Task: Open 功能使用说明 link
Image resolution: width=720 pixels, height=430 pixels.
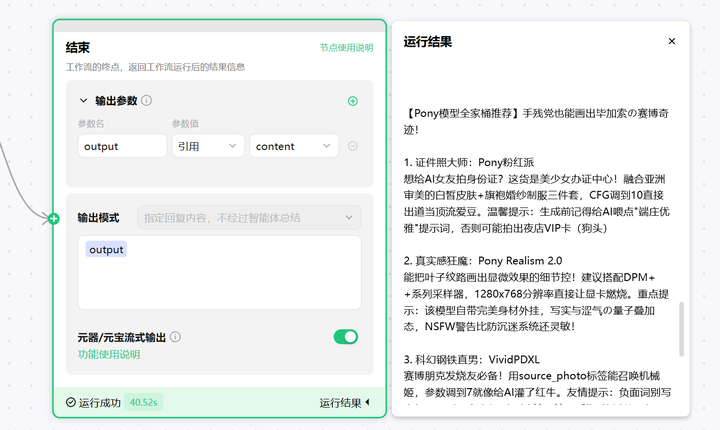Action: pos(109,355)
